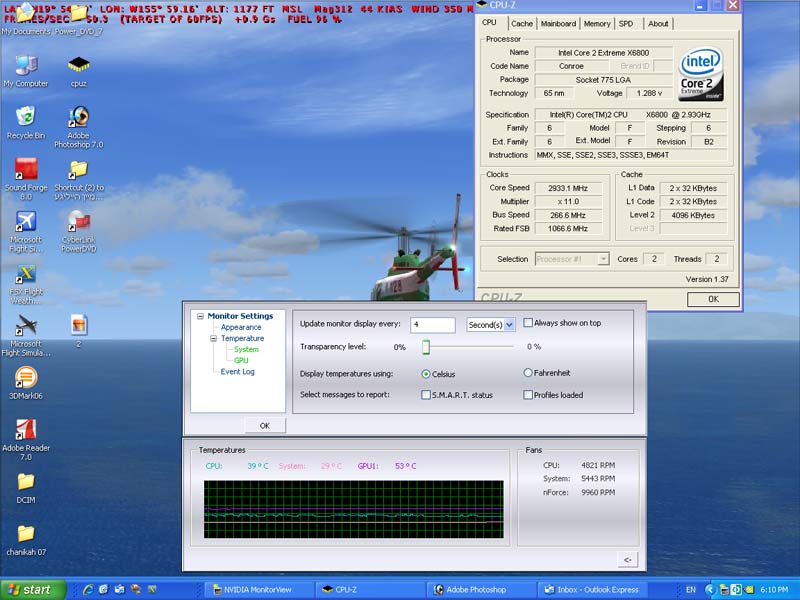Bring up Inbox - Outlook Express window
800x600 pixels.
(x=590, y=589)
